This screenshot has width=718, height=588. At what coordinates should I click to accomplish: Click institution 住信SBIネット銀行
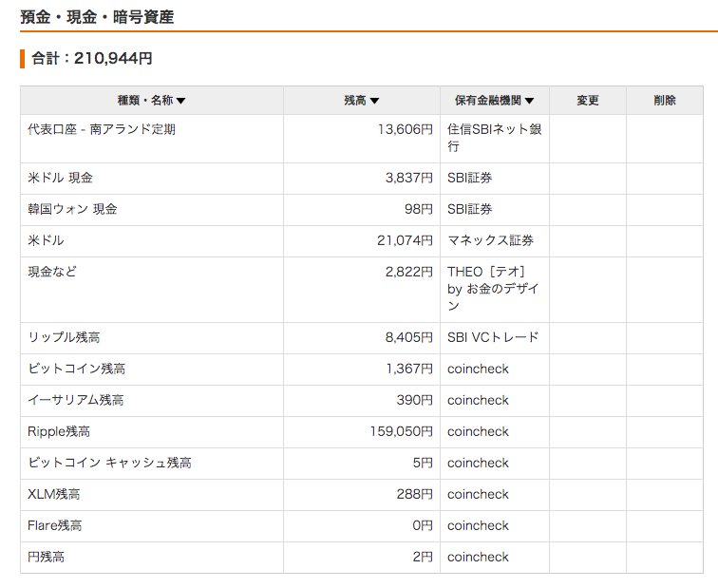tap(494, 138)
